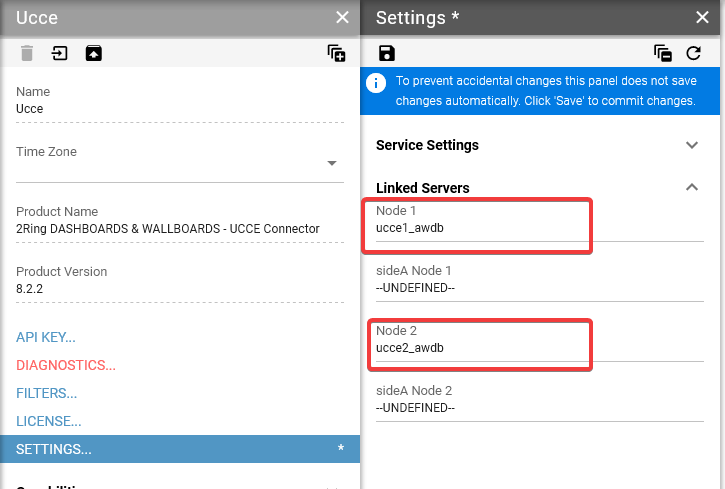
Task: Click the export arrow icon in Ucce toolbar
Action: click(x=60, y=53)
